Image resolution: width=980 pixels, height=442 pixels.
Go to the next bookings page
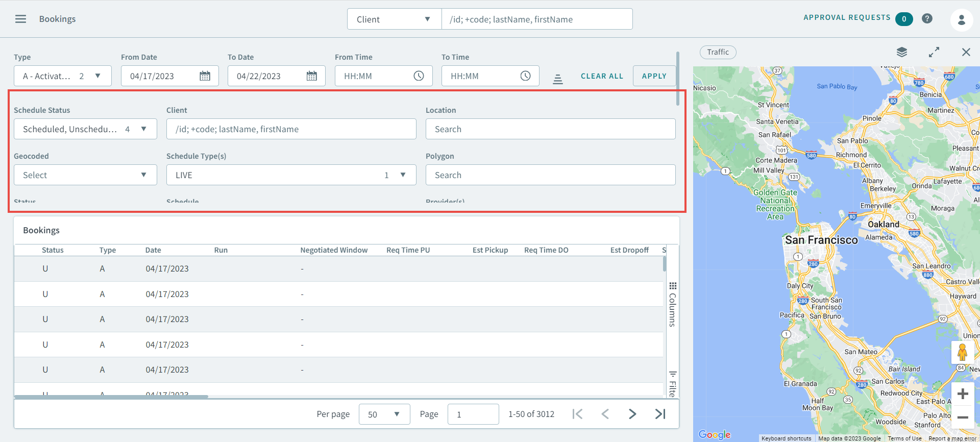pyautogui.click(x=632, y=414)
